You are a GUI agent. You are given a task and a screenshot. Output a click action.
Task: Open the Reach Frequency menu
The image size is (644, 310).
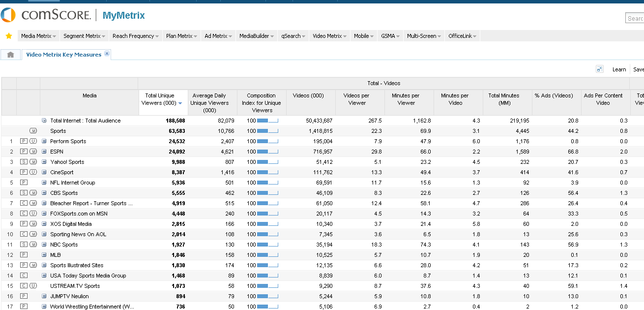point(136,36)
